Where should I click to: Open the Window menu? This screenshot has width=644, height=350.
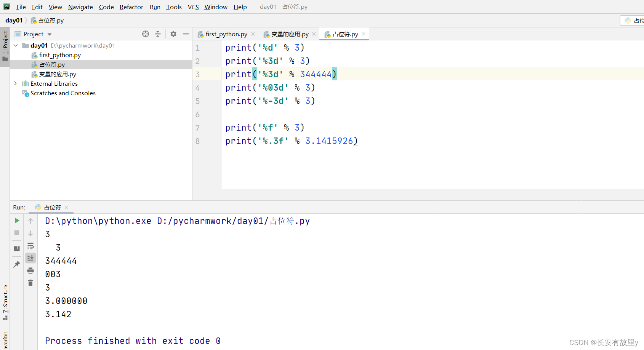216,7
